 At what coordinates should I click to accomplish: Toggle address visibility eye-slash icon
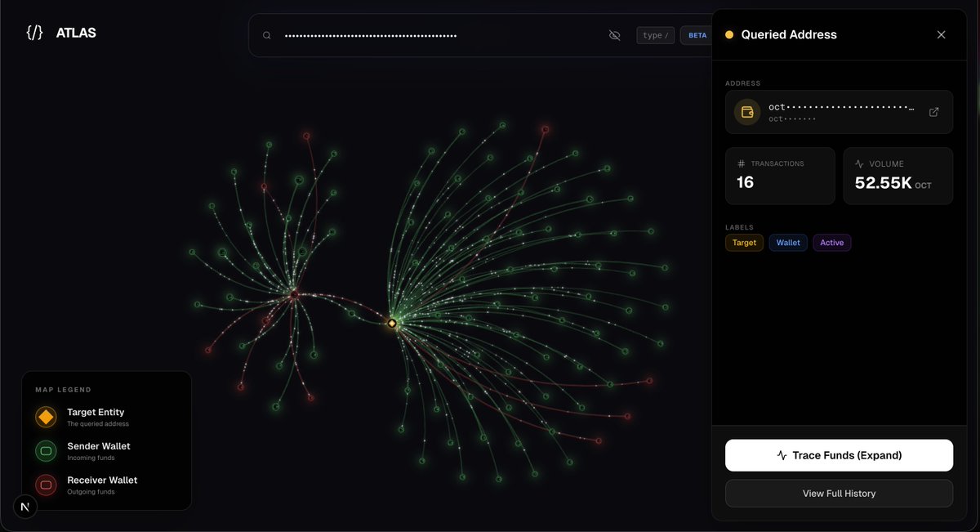615,35
